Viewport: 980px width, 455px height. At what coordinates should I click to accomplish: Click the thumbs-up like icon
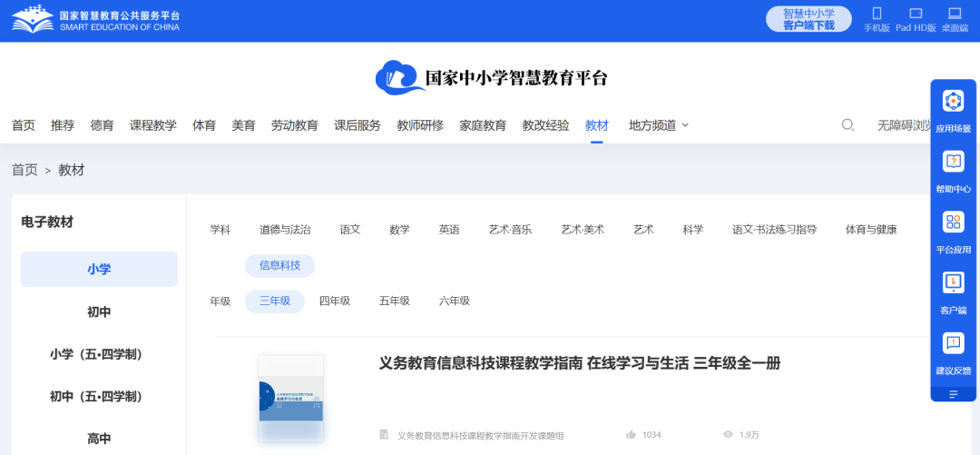[x=631, y=435]
